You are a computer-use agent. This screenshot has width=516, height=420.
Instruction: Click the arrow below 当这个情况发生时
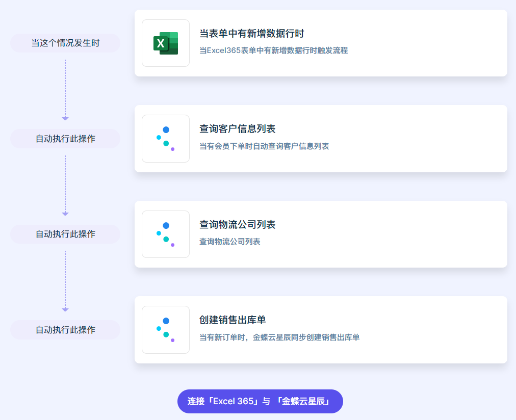coord(65,118)
